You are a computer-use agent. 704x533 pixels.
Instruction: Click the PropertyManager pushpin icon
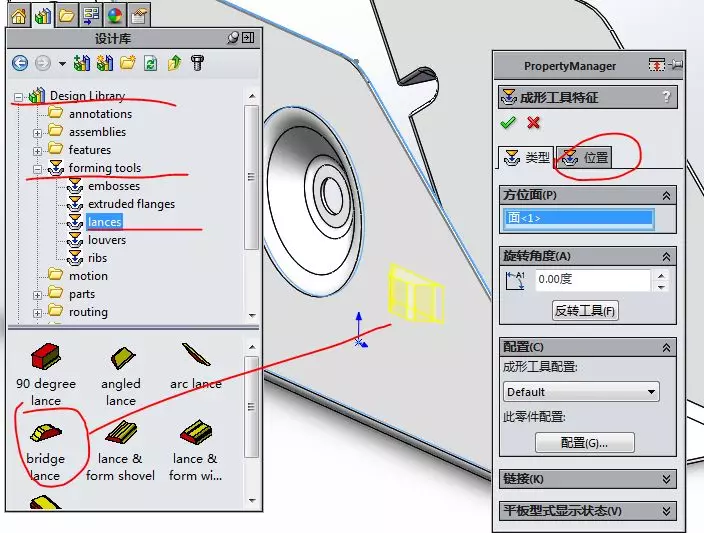[675, 65]
